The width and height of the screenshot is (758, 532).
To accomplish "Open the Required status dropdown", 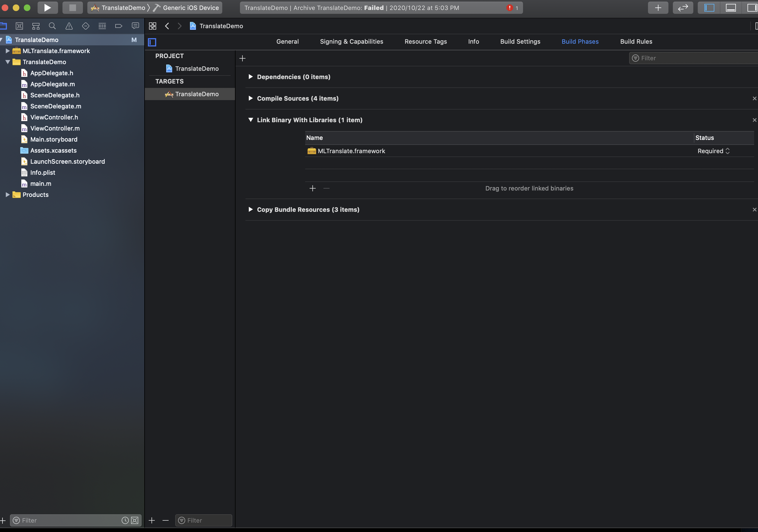I will pos(713,151).
